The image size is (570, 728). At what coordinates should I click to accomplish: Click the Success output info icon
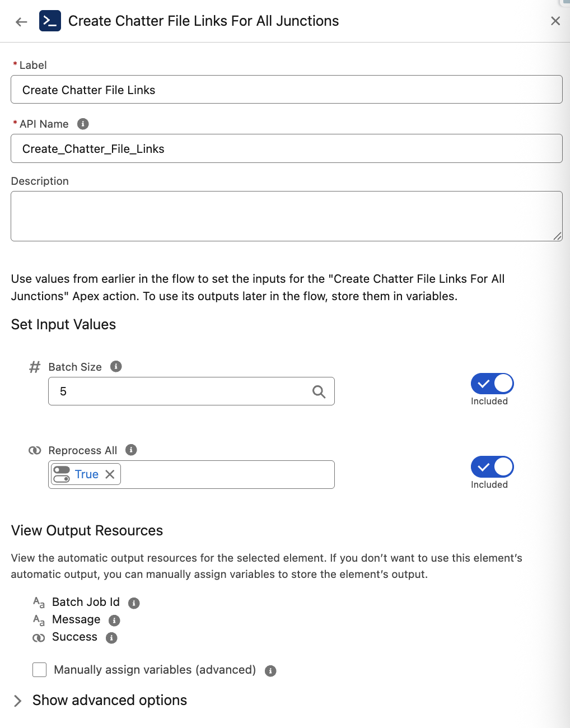pos(111,638)
